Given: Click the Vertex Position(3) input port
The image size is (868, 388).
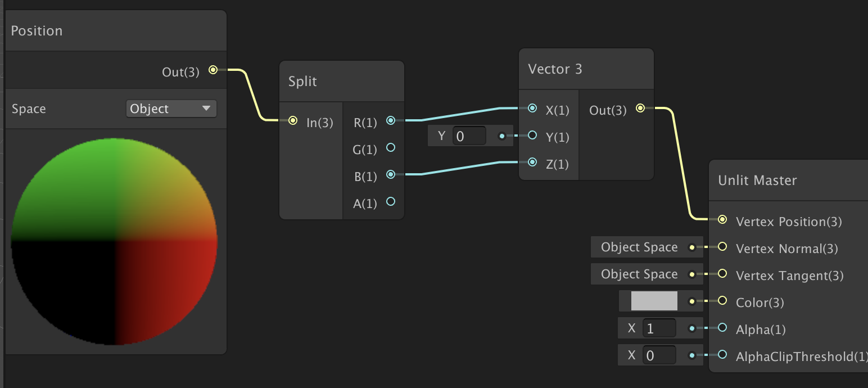Looking at the screenshot, I should coord(723,220).
